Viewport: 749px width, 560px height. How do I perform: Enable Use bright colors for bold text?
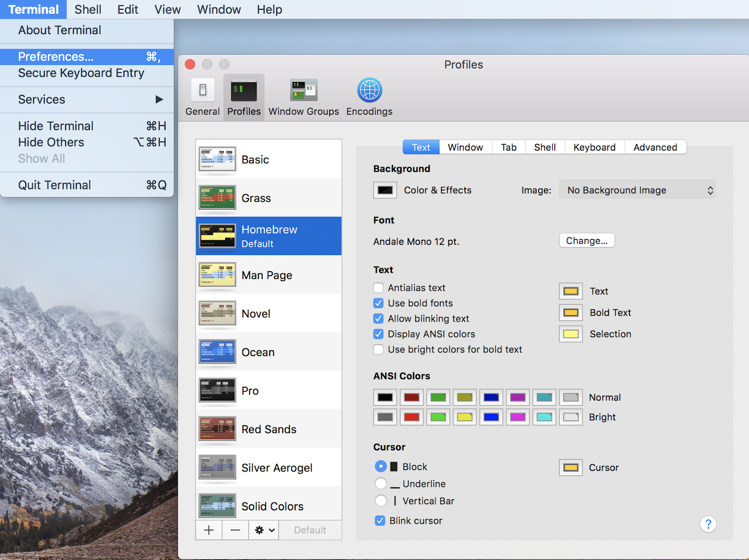(378, 349)
